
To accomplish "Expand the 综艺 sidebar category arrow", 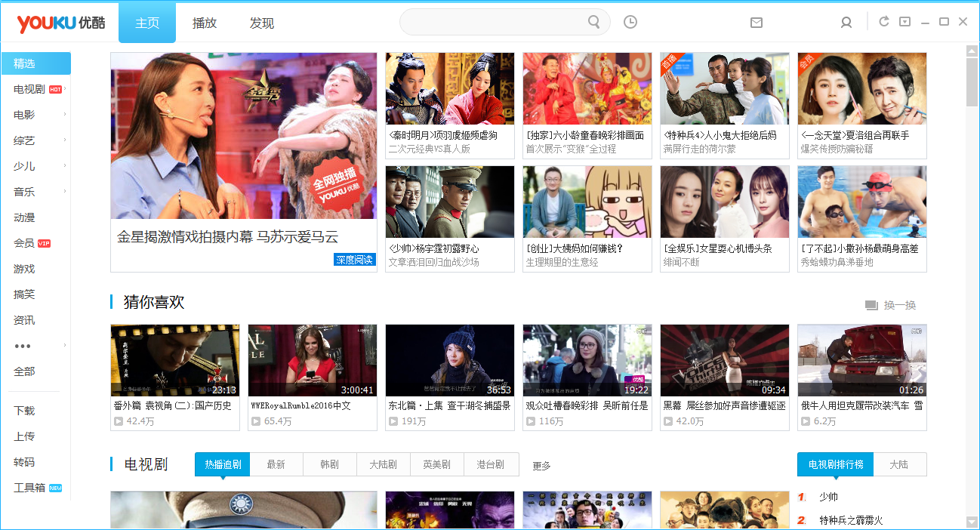I will (x=65, y=140).
